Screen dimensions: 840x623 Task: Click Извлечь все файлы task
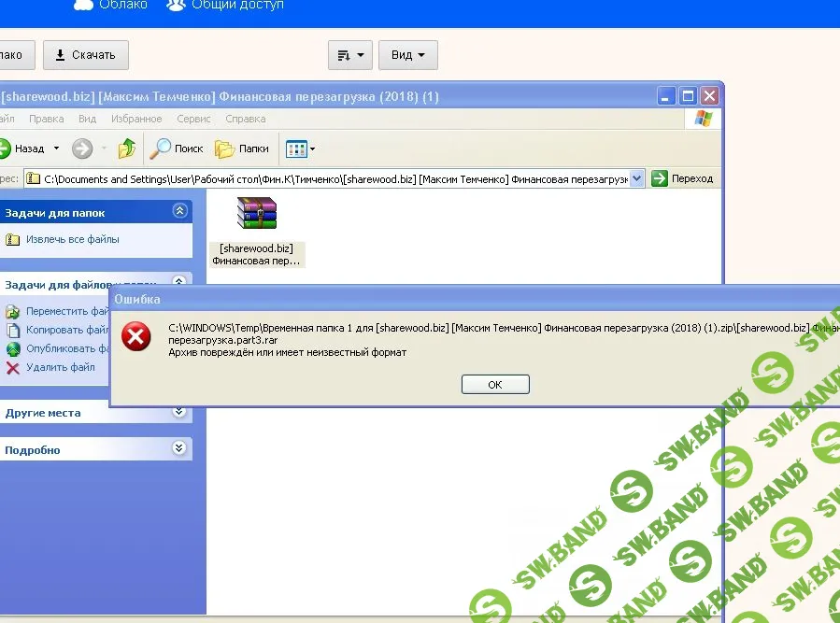pos(72,239)
